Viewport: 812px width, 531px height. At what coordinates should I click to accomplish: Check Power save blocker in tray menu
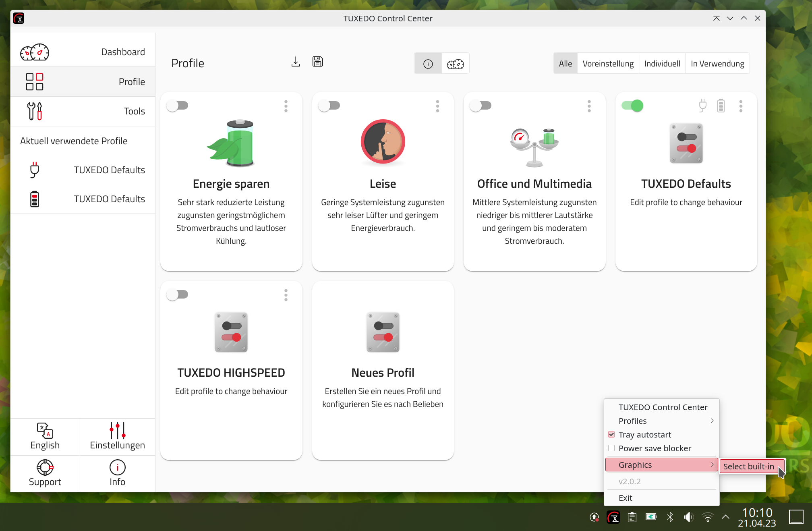[611, 448]
